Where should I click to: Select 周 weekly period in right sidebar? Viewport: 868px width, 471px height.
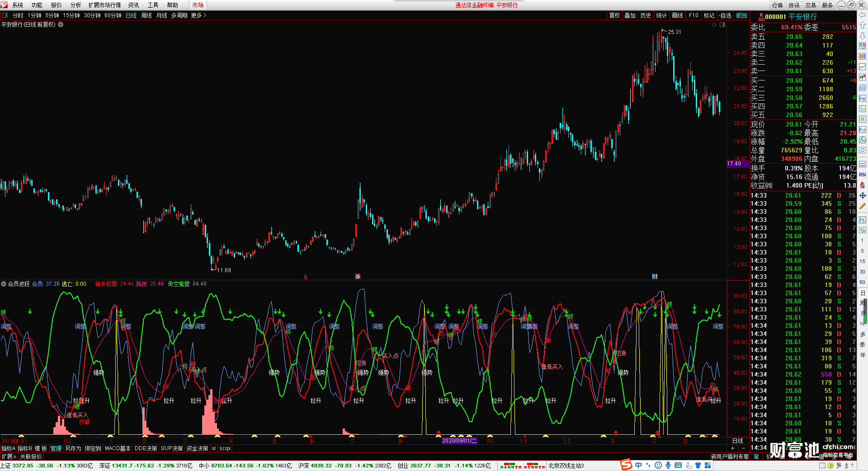click(862, 303)
